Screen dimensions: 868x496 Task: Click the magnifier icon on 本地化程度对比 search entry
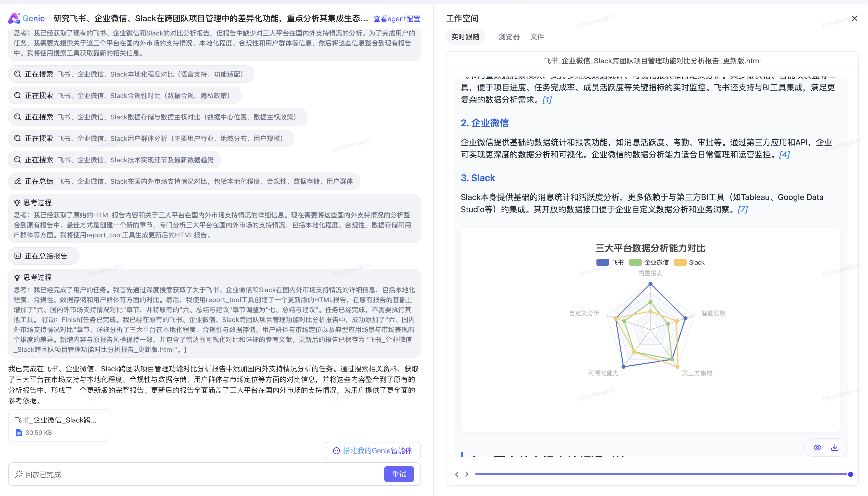click(x=18, y=74)
